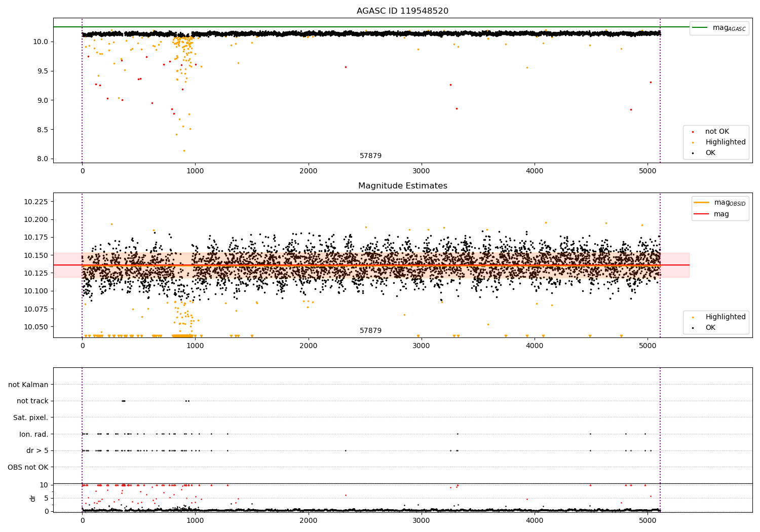Click the 'dr > 5' axis label
This screenshot has width=760, height=532.
[x=37, y=450]
